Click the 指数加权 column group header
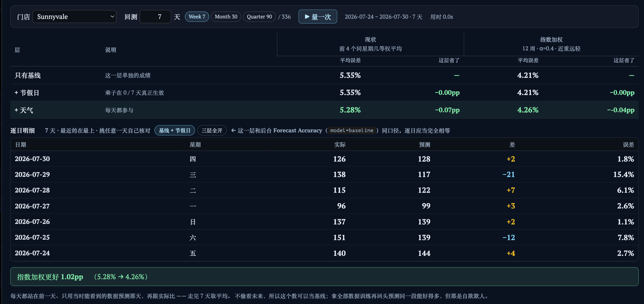644x304 pixels. (551, 40)
